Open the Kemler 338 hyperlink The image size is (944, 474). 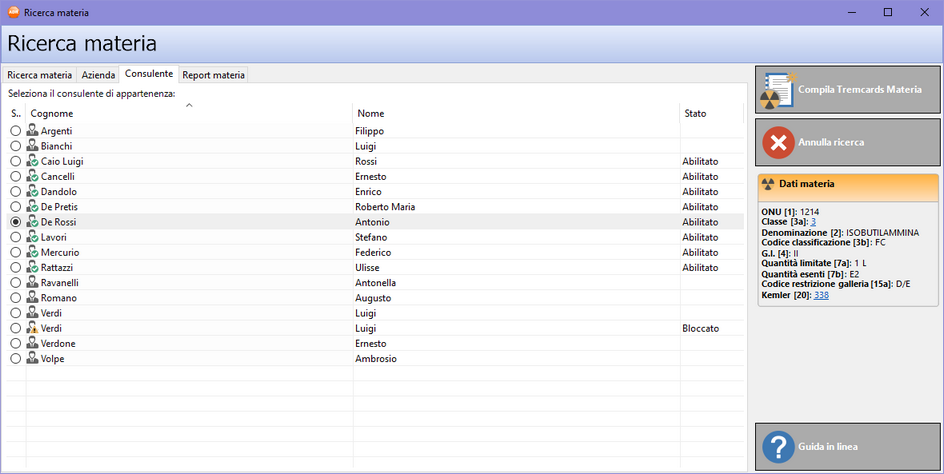coord(821,295)
